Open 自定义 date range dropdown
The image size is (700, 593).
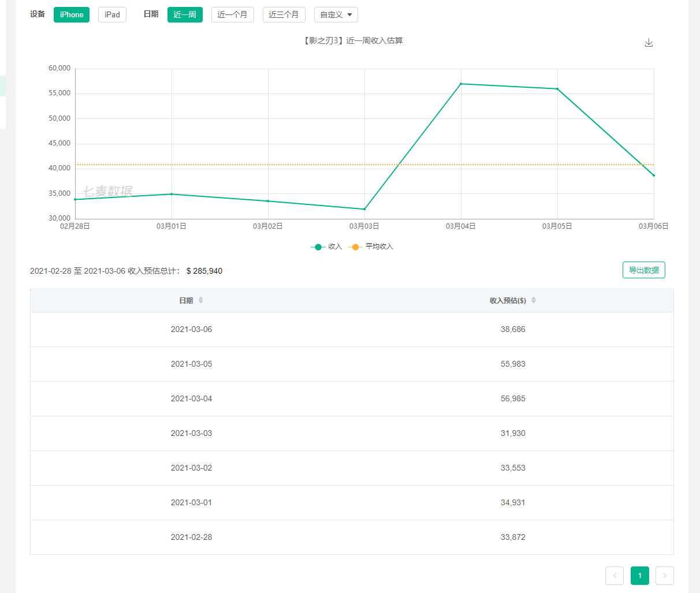pos(336,14)
